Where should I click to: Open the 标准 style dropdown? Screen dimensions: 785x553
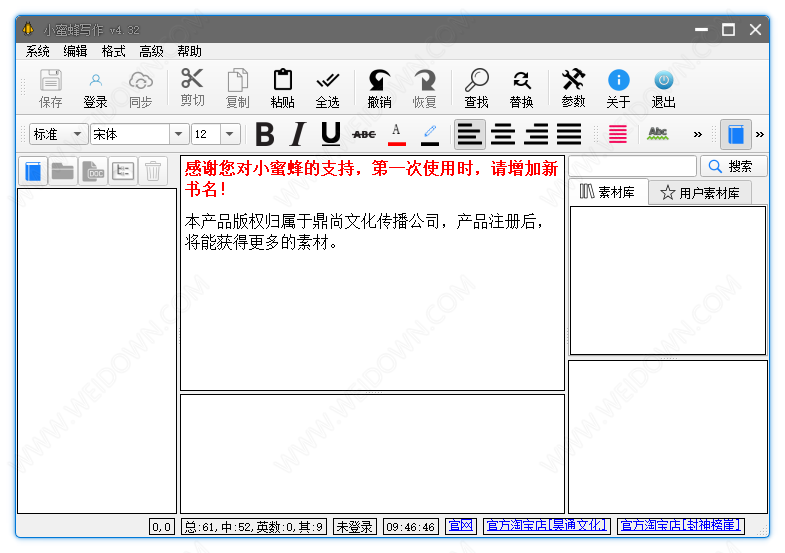[59, 134]
